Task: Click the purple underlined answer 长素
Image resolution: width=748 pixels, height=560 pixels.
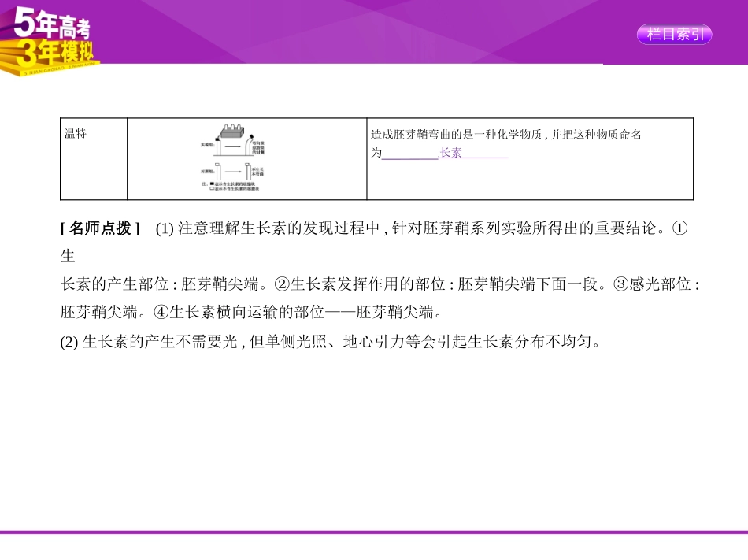Action: click(450, 153)
